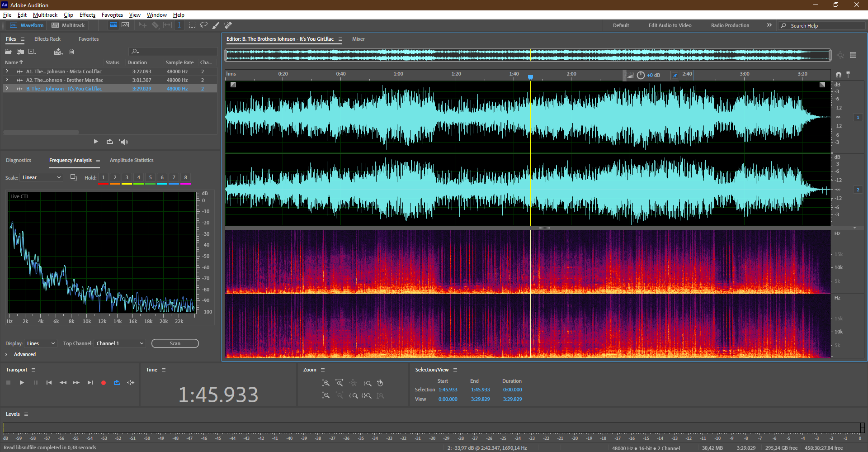Open the Files panel menu

click(x=23, y=39)
